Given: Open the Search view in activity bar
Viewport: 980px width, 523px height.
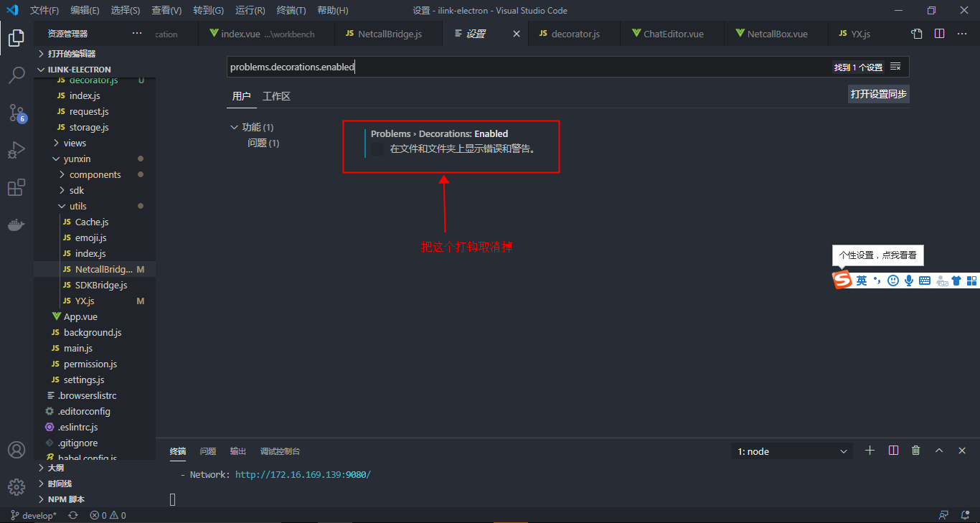Looking at the screenshot, I should (x=17, y=75).
